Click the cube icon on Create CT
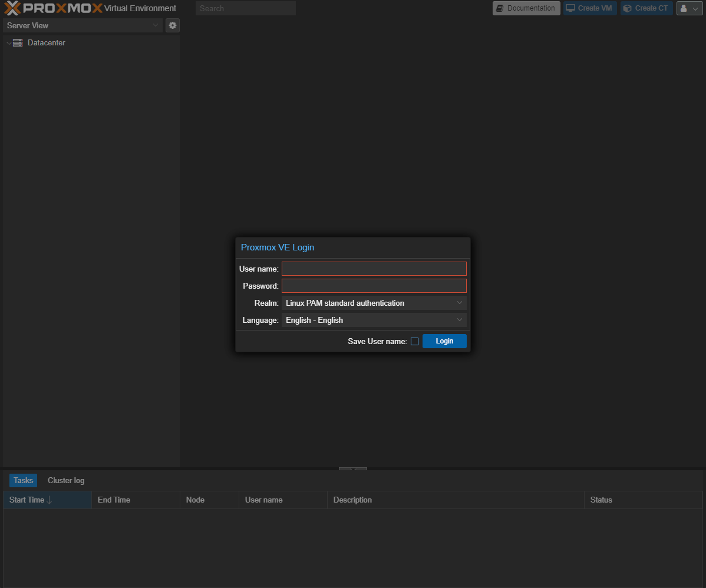Image resolution: width=706 pixels, height=588 pixels. pyautogui.click(x=628, y=8)
